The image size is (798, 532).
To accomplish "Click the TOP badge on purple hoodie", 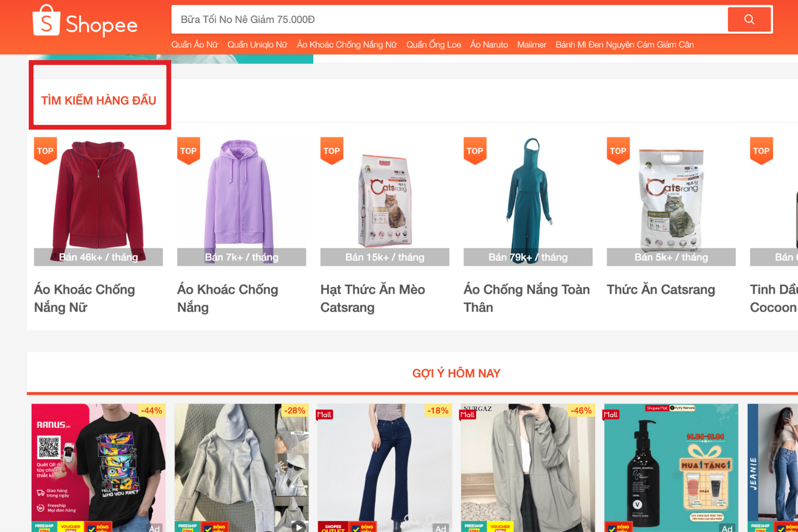I will (188, 151).
